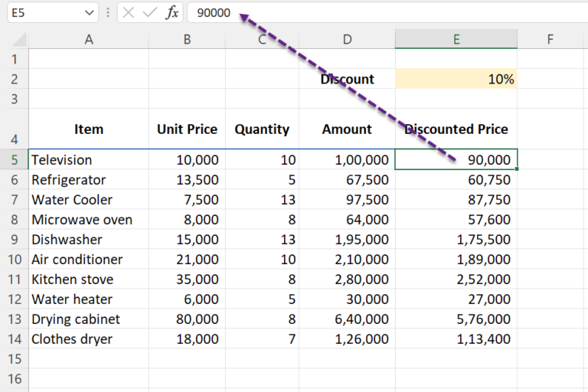The image size is (588, 392).
Task: Select the Clothes dryer cell
Action: 89,338
